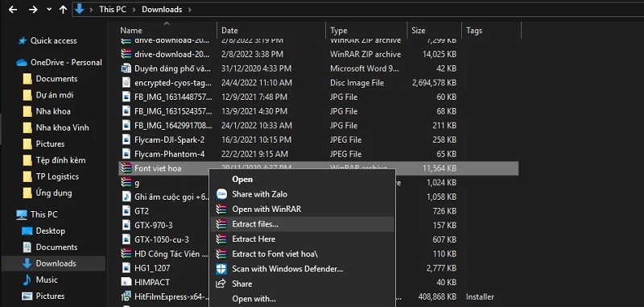Open Quick access in the sidebar

[x=53, y=40]
